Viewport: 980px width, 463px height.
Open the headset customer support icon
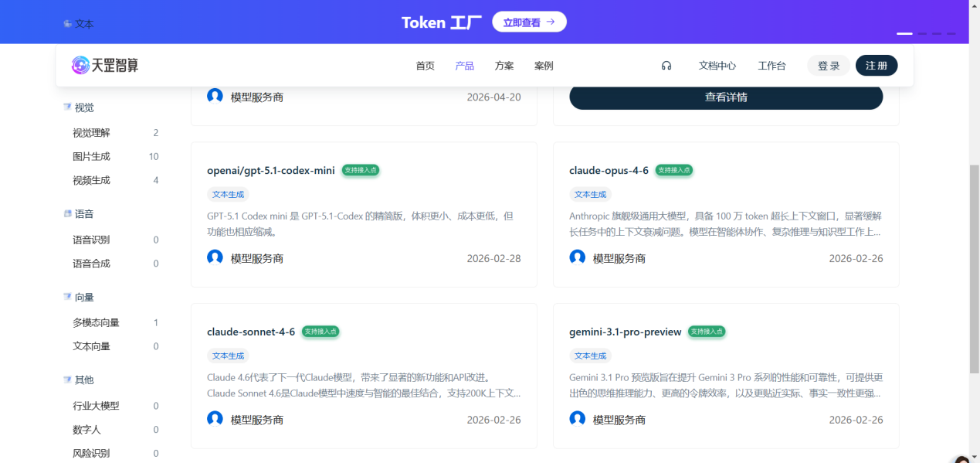pyautogui.click(x=666, y=66)
